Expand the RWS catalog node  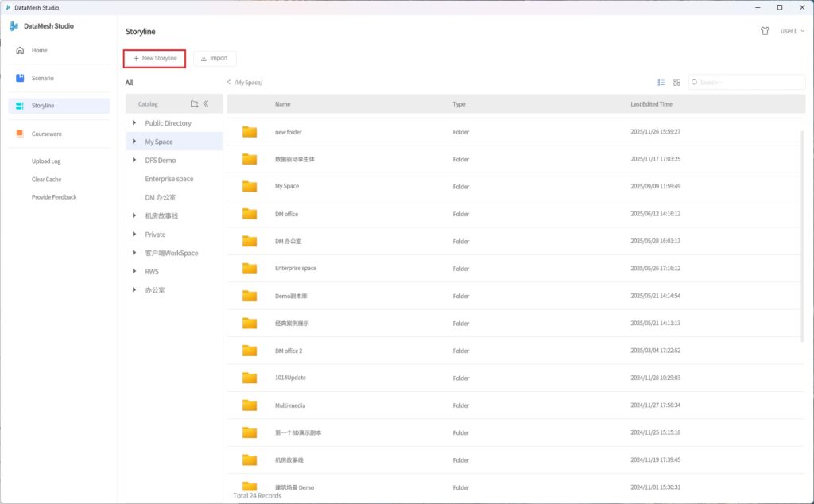click(x=134, y=272)
